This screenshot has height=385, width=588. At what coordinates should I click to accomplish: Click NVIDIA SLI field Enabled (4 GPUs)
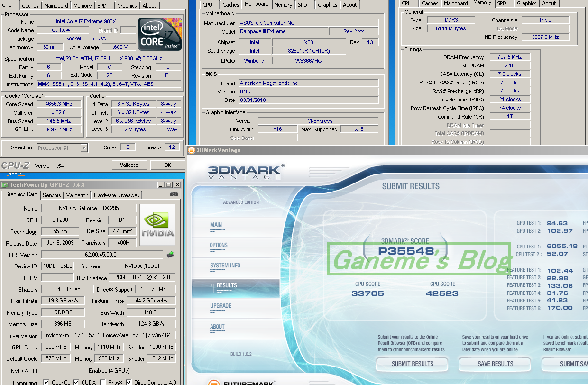(109, 371)
